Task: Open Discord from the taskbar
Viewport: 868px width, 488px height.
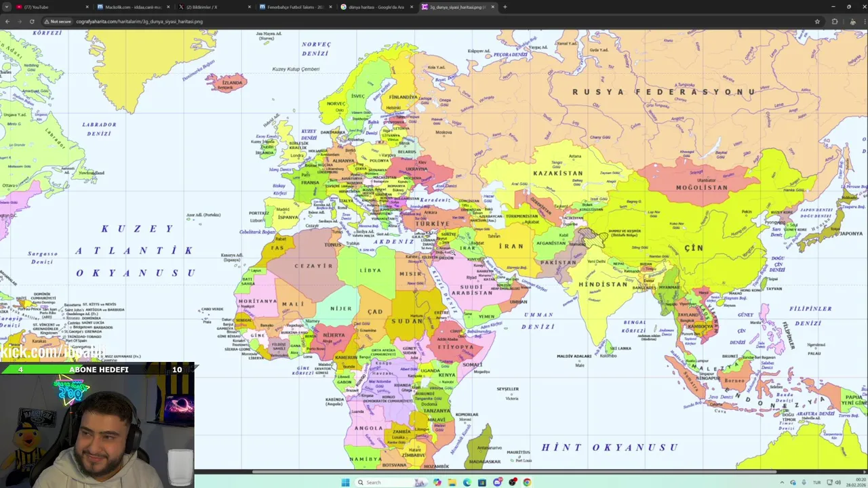Action: click(x=498, y=482)
